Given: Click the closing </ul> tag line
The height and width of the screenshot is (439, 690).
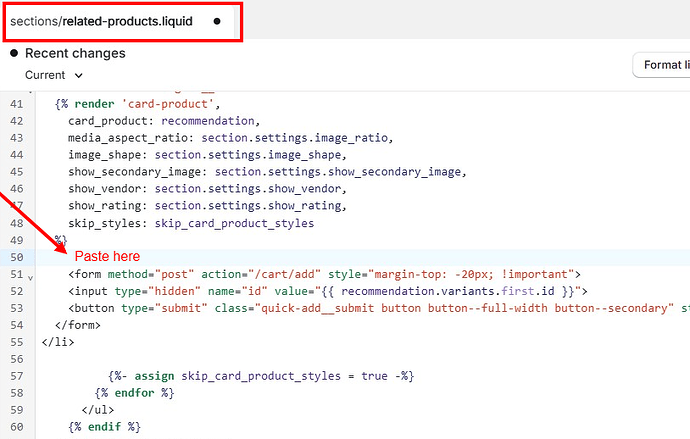Looking at the screenshot, I should tap(98, 410).
